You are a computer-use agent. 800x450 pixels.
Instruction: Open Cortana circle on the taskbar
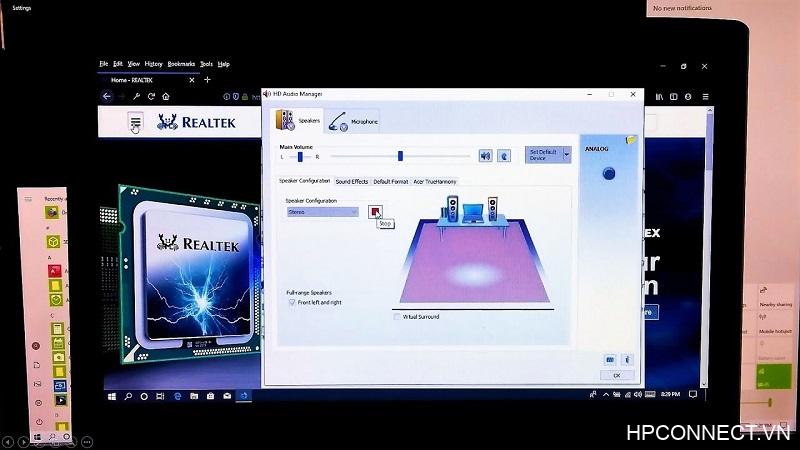(144, 396)
